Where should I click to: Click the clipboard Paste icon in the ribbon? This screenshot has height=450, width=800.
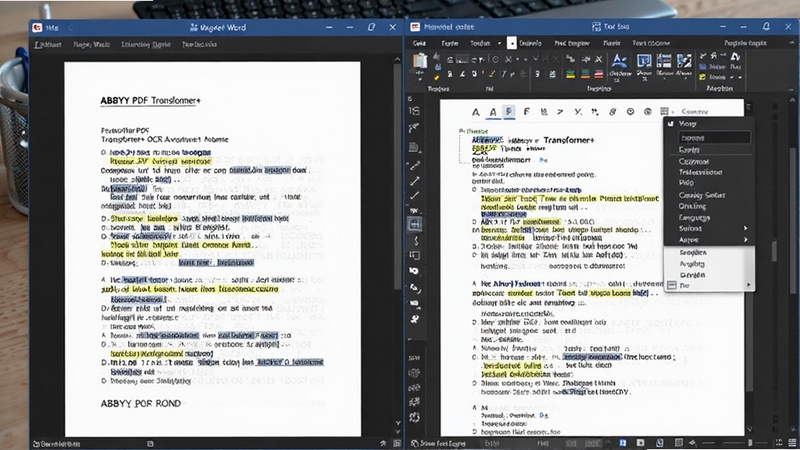pos(419,62)
